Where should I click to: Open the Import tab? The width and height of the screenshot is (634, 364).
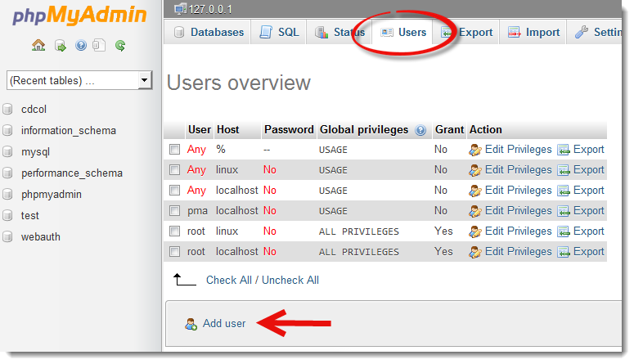[533, 32]
